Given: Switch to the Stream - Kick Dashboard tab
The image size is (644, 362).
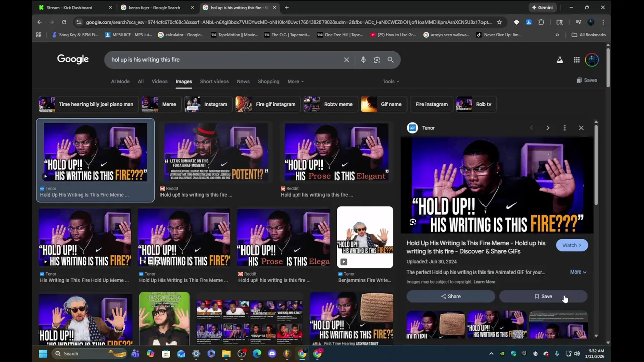Looking at the screenshot, I should [x=74, y=8].
